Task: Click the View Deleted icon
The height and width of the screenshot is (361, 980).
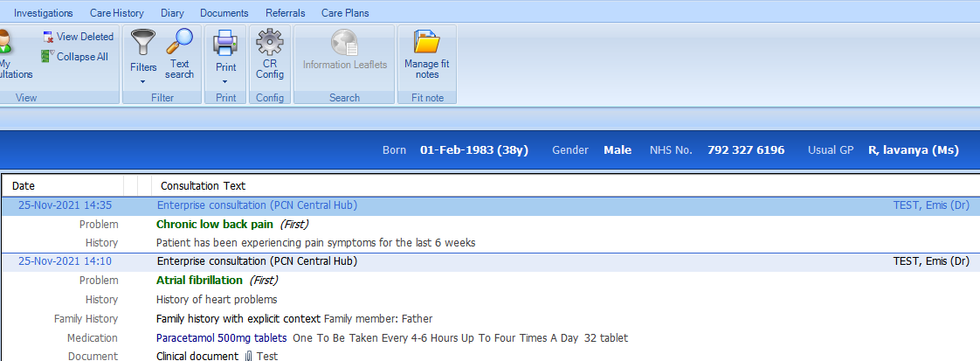Action: 48,37
